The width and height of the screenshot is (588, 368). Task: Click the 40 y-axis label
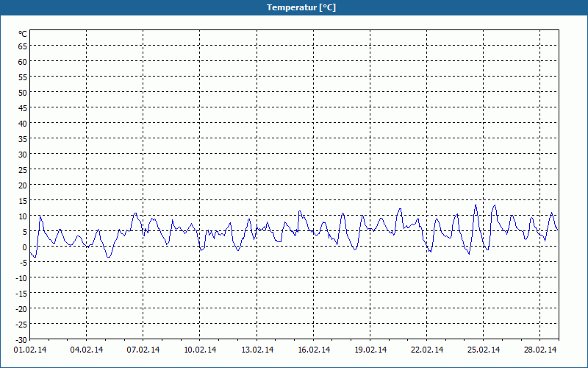[23, 124]
